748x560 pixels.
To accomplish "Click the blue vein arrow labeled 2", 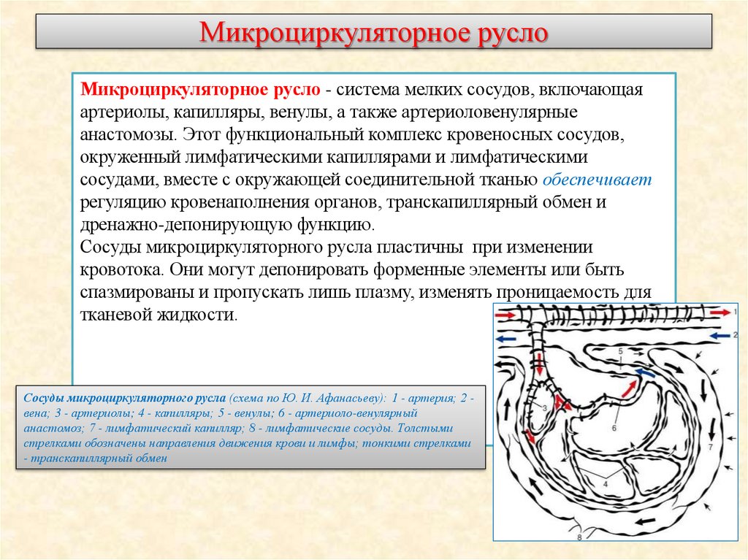I will point(720,336).
